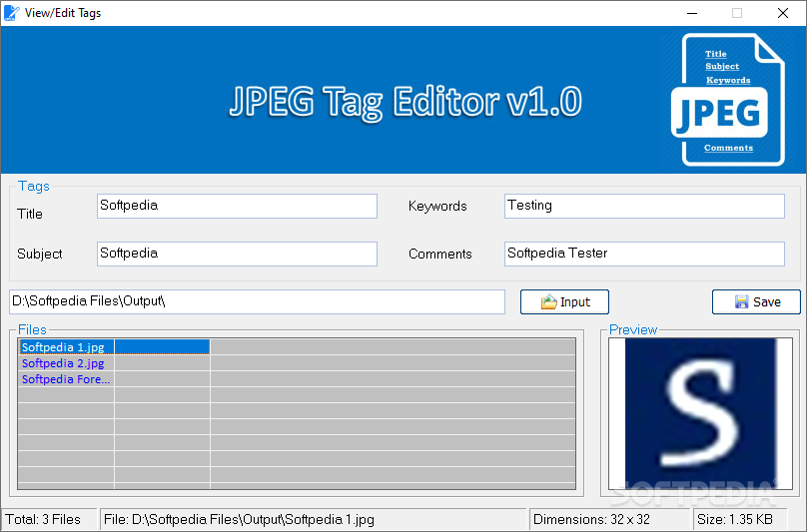Click the Title text field

coord(237,206)
